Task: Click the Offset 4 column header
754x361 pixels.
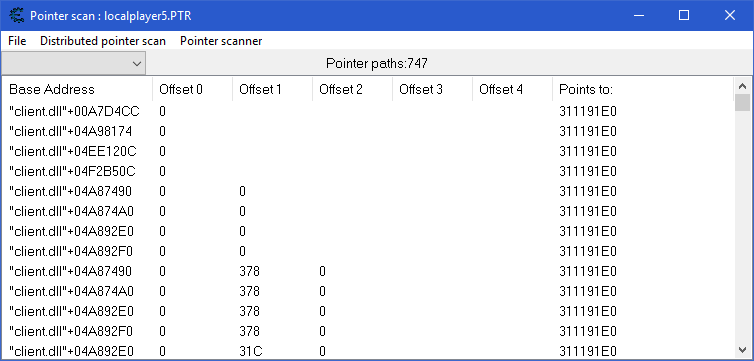Action: tap(512, 89)
